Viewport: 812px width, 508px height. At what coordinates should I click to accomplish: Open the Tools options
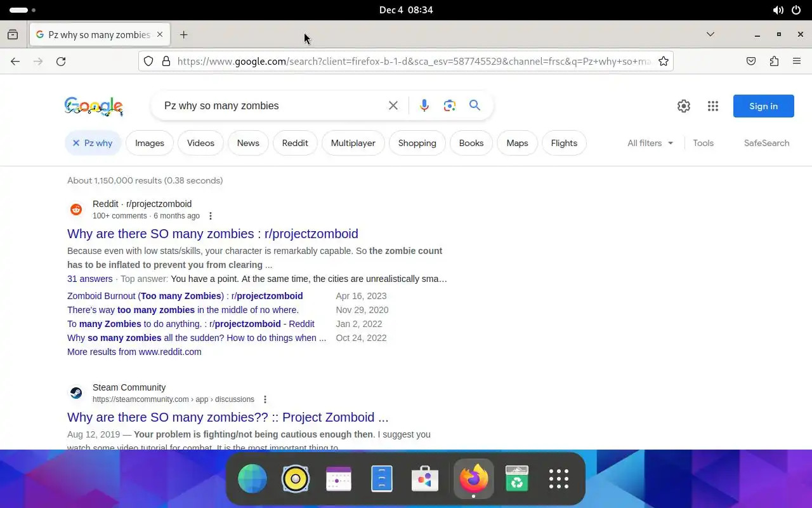704,144
